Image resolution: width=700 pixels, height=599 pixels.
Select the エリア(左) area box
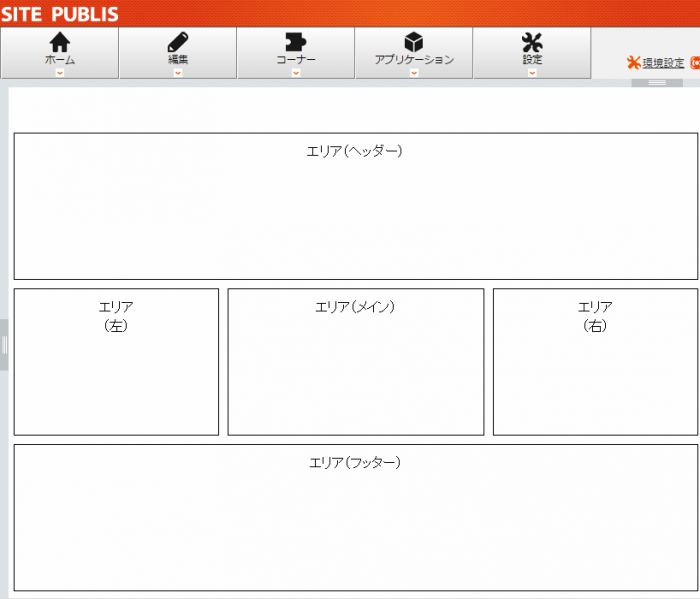tap(116, 362)
